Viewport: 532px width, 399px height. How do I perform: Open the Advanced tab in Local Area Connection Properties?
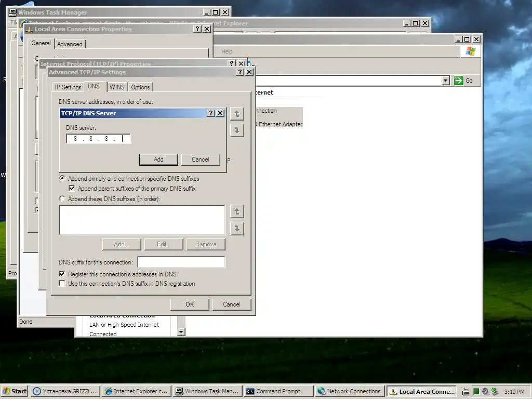coord(70,44)
